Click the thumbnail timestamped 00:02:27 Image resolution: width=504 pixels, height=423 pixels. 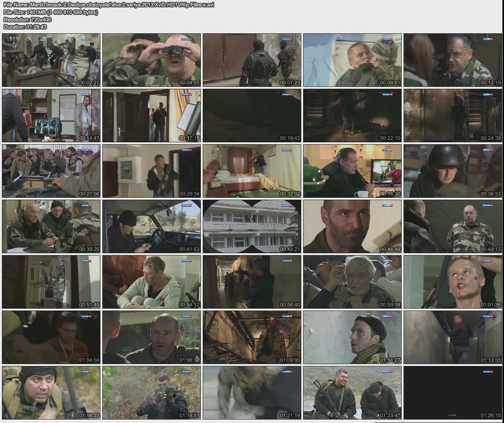[51, 60]
